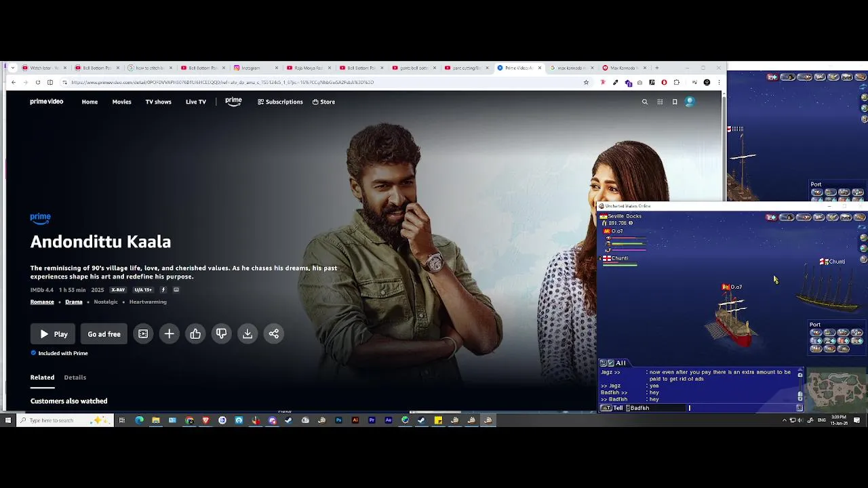Click the browser back button
868x488 pixels.
tap(13, 82)
